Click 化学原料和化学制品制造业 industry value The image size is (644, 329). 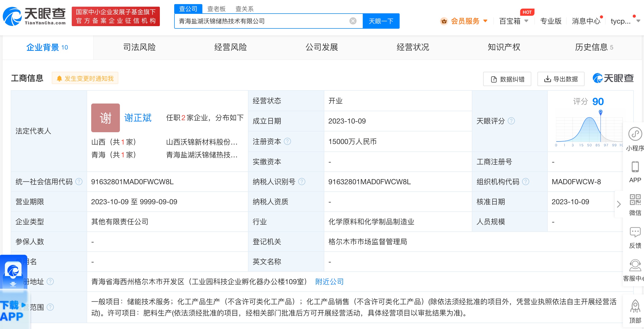click(371, 222)
